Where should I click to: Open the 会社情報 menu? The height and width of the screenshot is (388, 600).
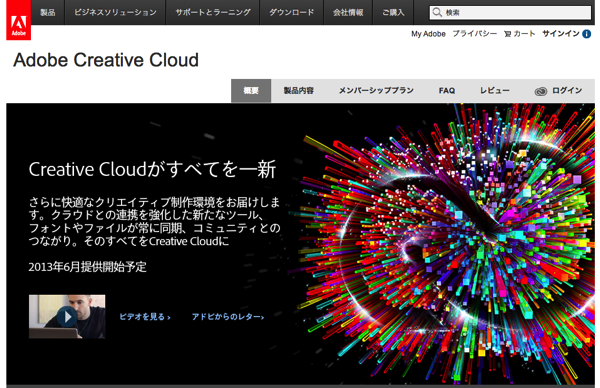348,12
